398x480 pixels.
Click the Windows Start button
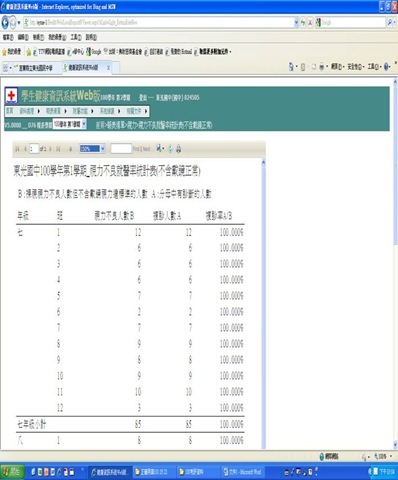click(12, 472)
